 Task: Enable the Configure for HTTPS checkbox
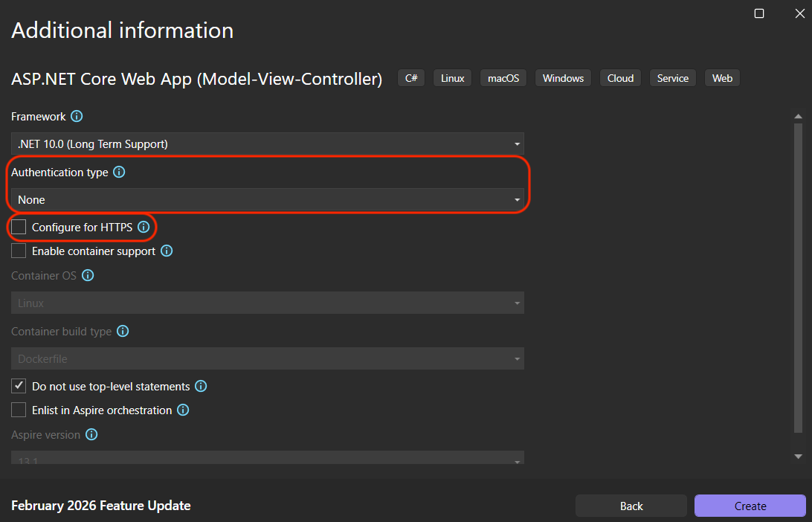coord(19,227)
